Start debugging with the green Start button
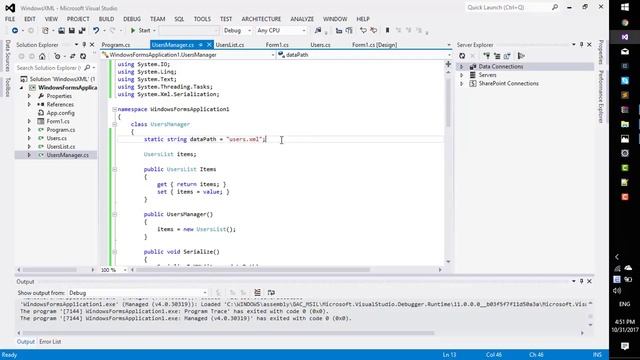 tap(140, 31)
